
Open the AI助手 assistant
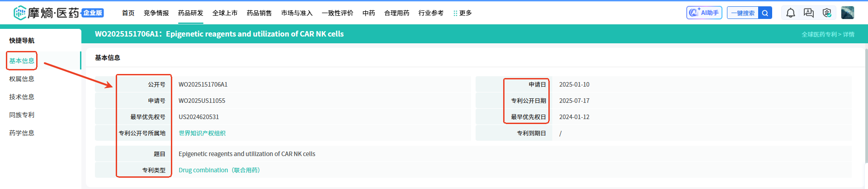click(704, 13)
